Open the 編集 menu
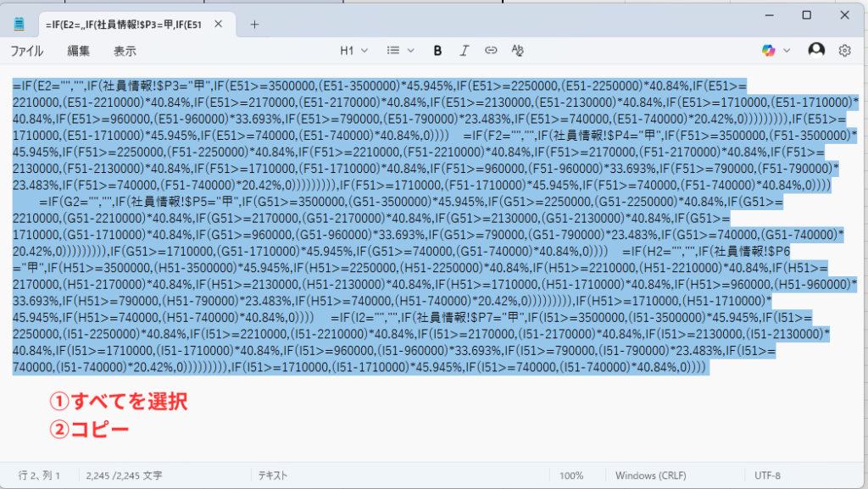 coord(79,51)
